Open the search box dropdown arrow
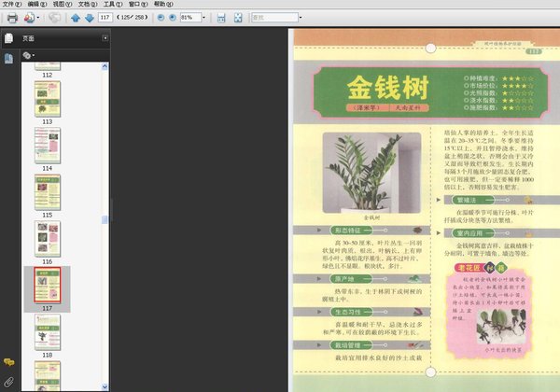 tap(297, 18)
